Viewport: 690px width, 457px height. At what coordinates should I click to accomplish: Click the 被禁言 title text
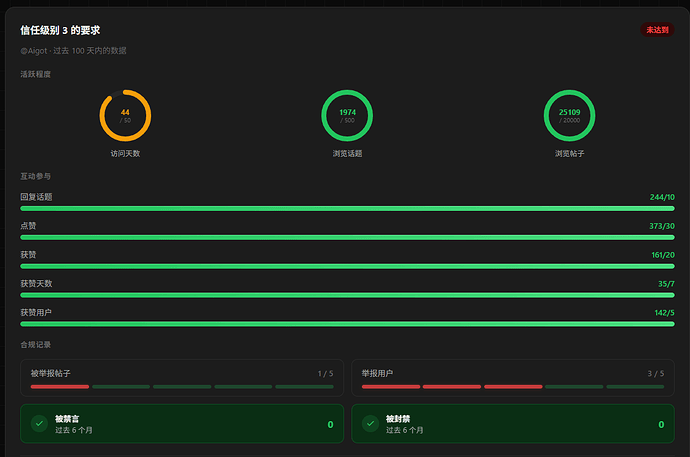tap(67, 419)
